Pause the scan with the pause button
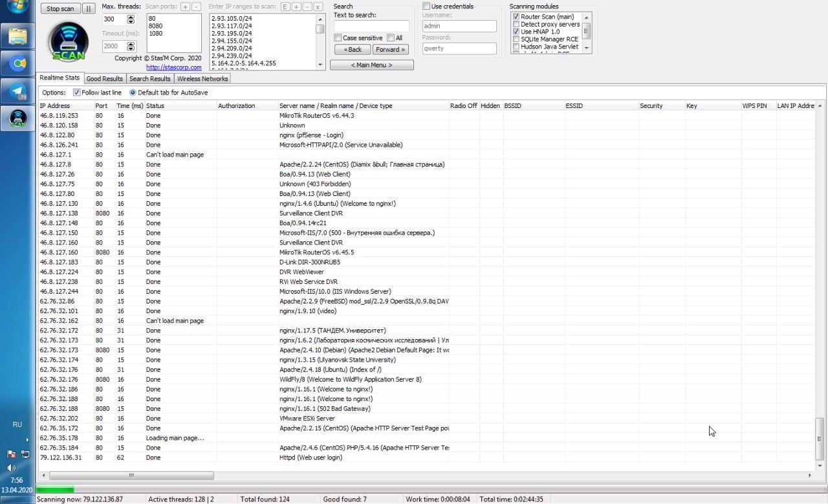The height and width of the screenshot is (504, 828). (89, 9)
